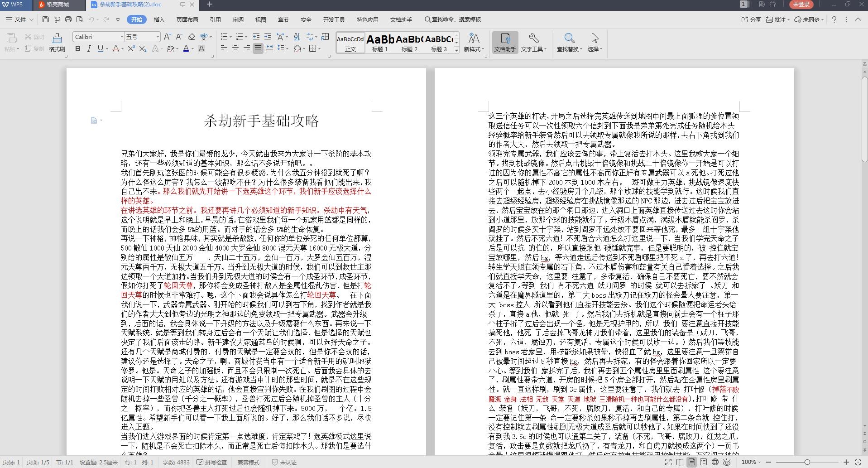This screenshot has width=868, height=468.
Task: Align text left
Action: click(224, 48)
